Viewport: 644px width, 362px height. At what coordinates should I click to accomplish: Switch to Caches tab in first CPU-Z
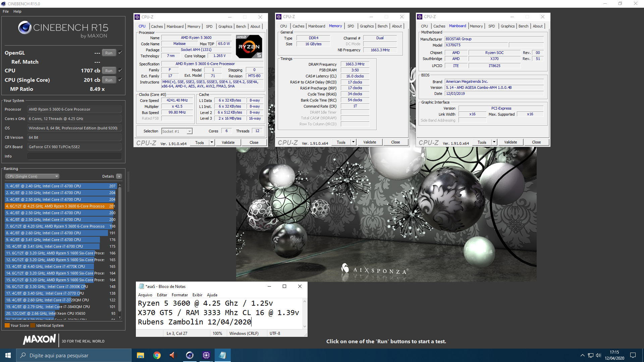tap(157, 26)
